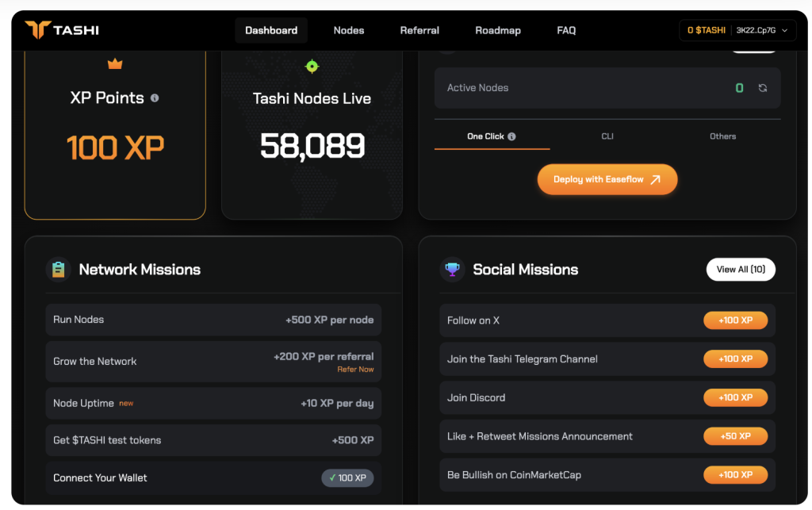Switch to the CLI deployment tab
Image resolution: width=812 pixels, height=510 pixels.
[x=607, y=136]
